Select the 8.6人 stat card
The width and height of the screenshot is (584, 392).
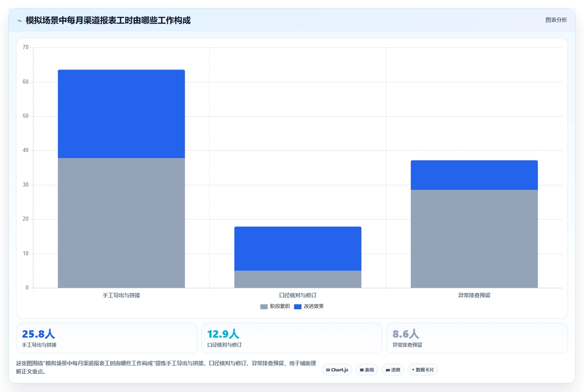pyautogui.click(x=477, y=338)
